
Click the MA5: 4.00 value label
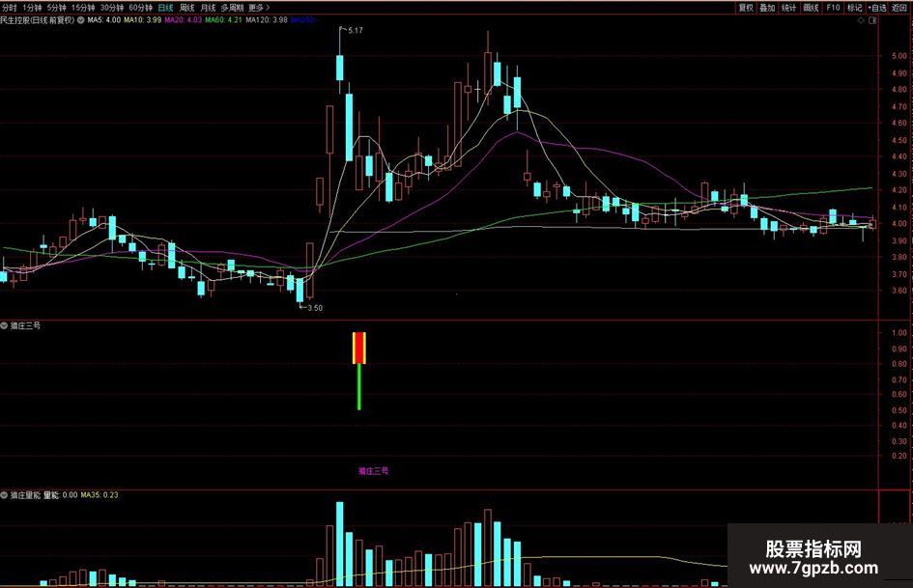coord(104,20)
